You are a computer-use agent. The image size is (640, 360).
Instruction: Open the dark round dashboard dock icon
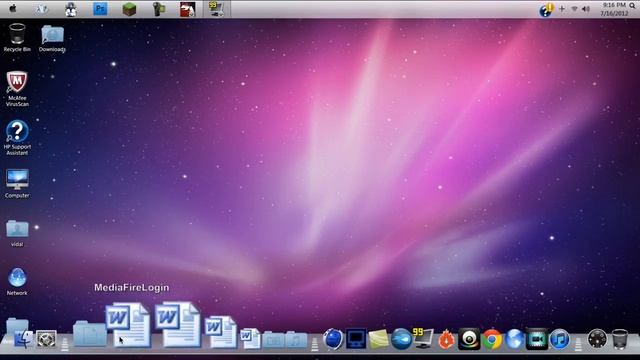pyautogui.click(x=597, y=339)
